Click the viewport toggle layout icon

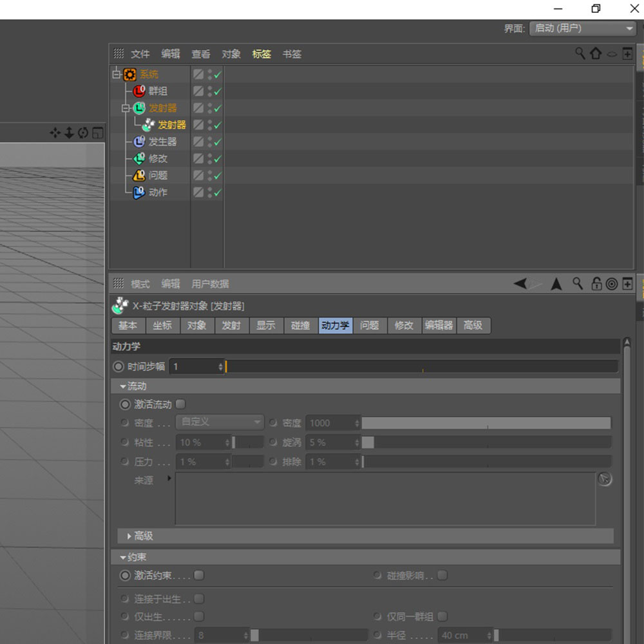pos(98,133)
